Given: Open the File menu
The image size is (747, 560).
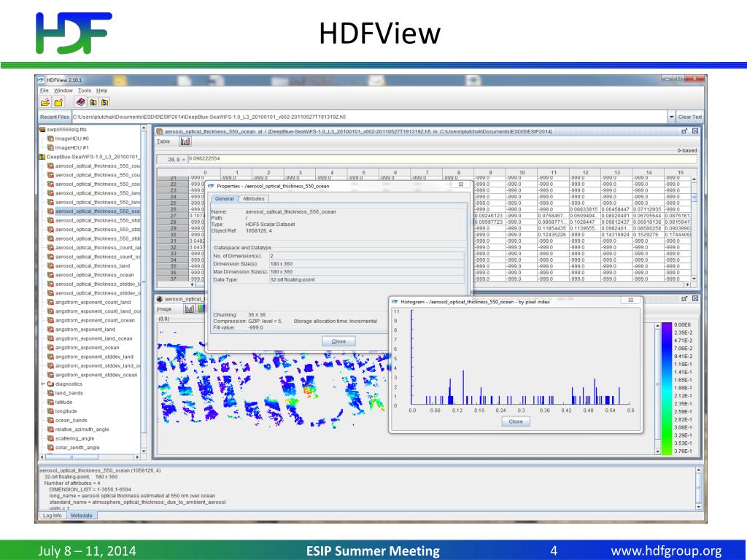Looking at the screenshot, I should [44, 90].
